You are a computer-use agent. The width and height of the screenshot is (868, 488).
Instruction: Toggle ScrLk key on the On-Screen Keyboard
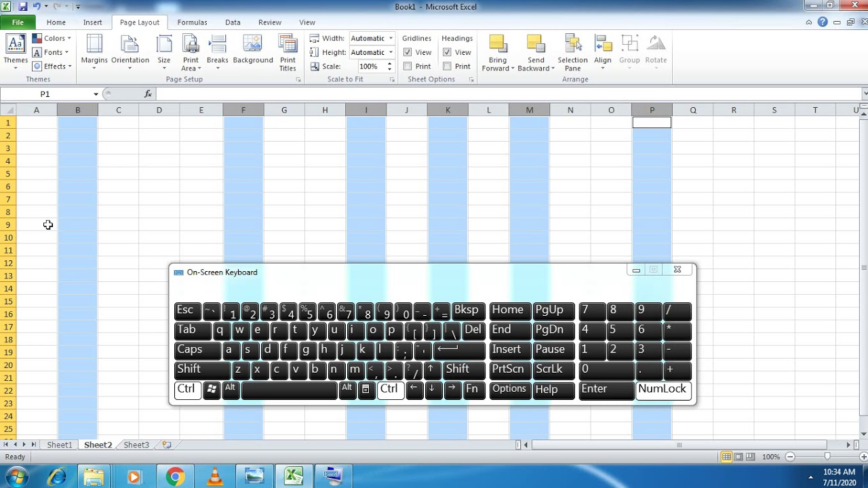[x=553, y=371]
